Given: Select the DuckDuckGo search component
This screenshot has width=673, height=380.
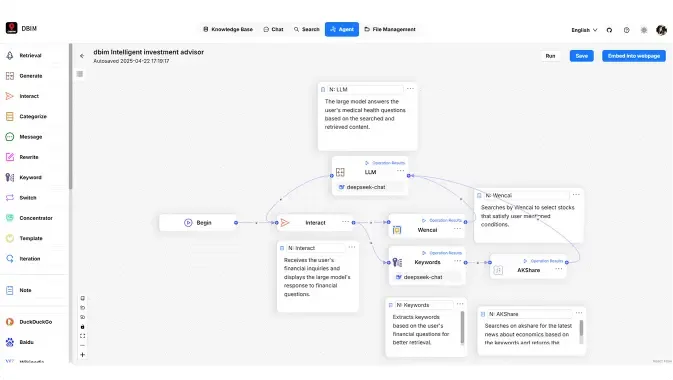Looking at the screenshot, I should coord(35,322).
